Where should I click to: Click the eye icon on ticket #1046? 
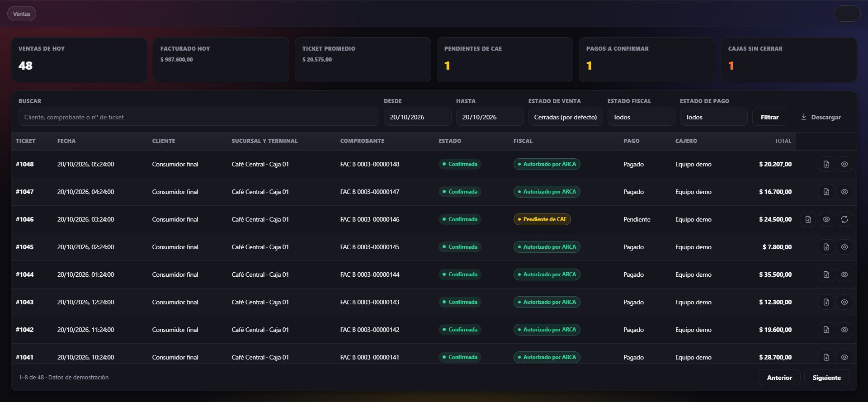click(x=826, y=219)
